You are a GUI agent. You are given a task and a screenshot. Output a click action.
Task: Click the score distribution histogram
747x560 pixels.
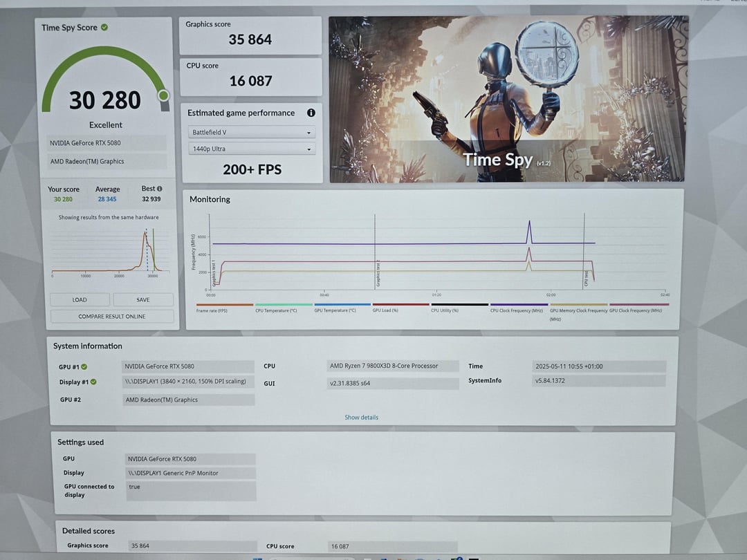point(110,251)
